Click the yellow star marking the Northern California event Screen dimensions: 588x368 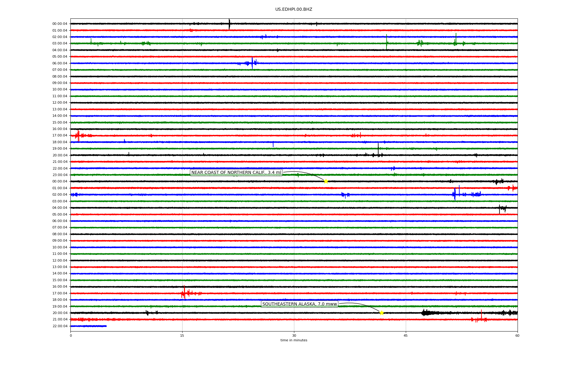[326, 181]
